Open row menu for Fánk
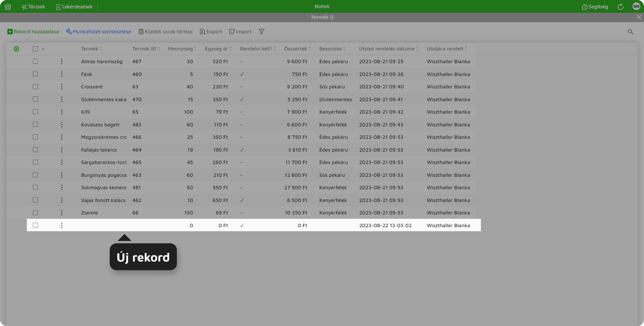 62,74
